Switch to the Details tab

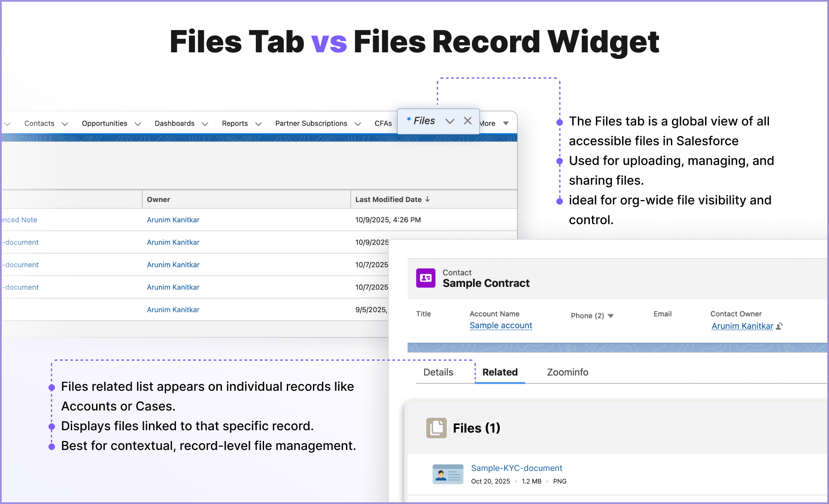point(438,372)
